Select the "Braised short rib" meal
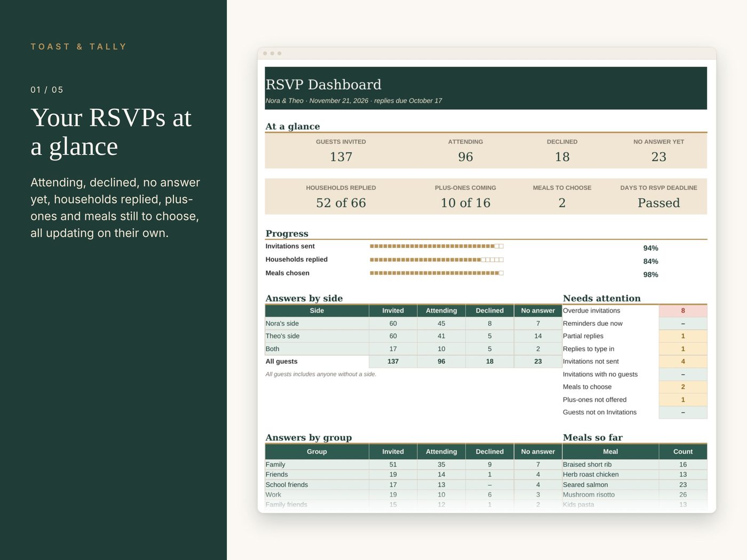Image resolution: width=747 pixels, height=560 pixels. [x=587, y=465]
